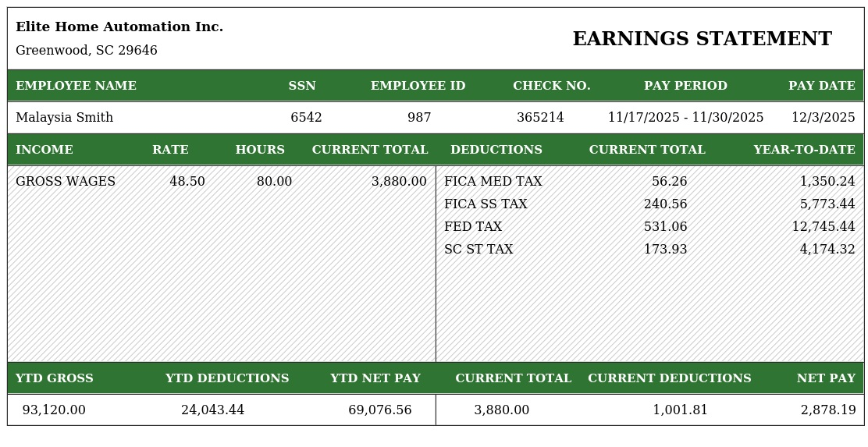Select current deductions value 1,001.81
The image size is (868, 447).
pos(681,410)
